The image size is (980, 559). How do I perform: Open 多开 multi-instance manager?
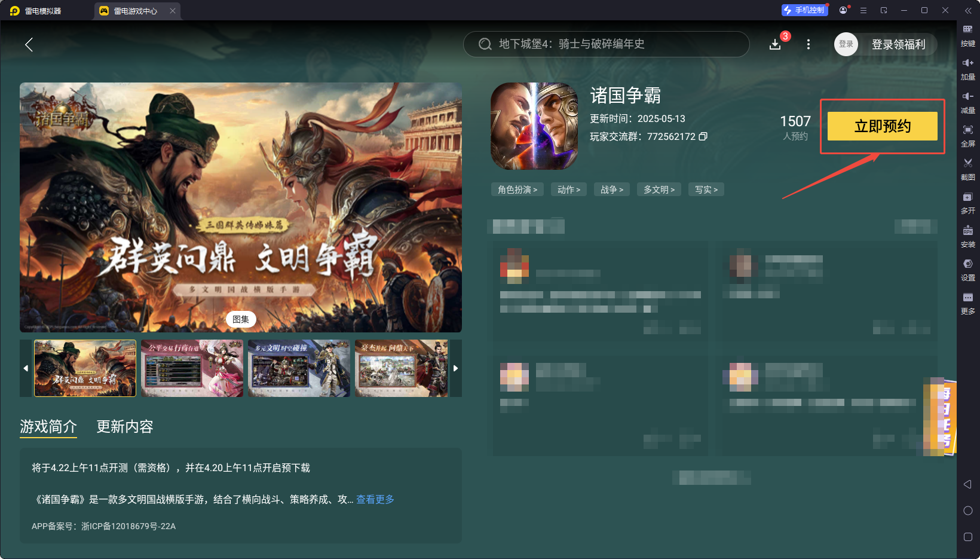(x=968, y=203)
